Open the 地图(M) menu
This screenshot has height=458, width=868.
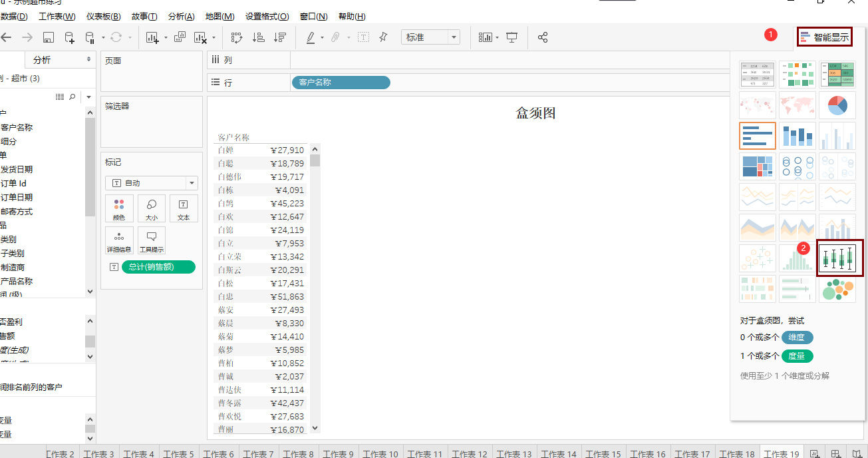[x=220, y=16]
